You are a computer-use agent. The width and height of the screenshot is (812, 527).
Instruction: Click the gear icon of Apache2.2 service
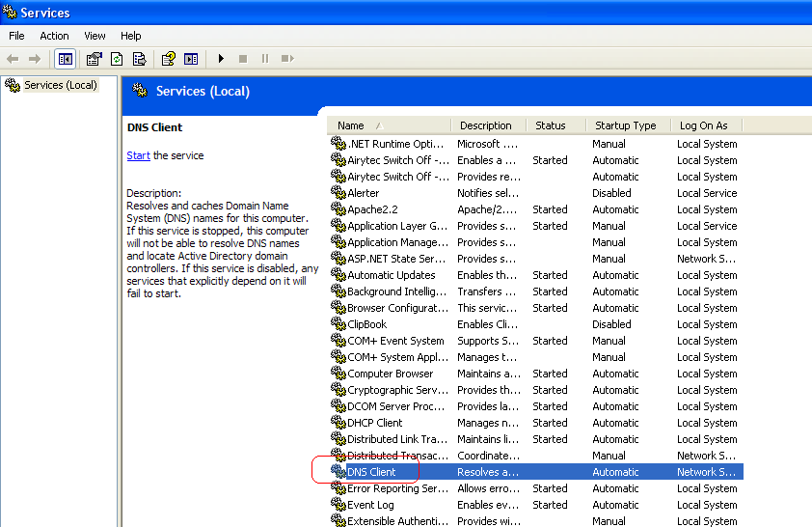(x=338, y=208)
